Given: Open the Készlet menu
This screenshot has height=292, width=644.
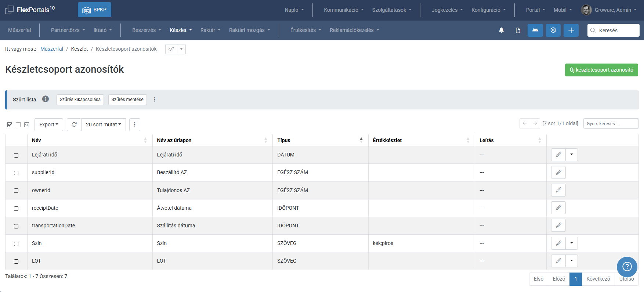Looking at the screenshot, I should tap(181, 30).
